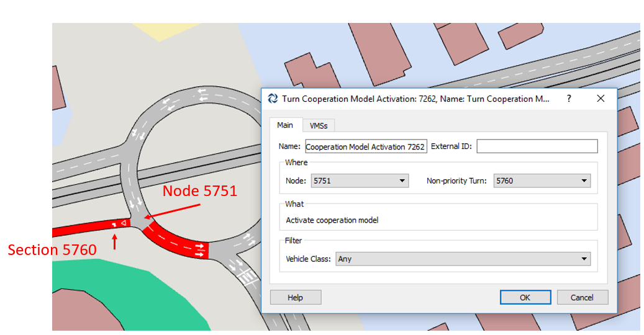This screenshot has width=644, height=335.
Task: Select the Main tab
Action: [x=285, y=125]
